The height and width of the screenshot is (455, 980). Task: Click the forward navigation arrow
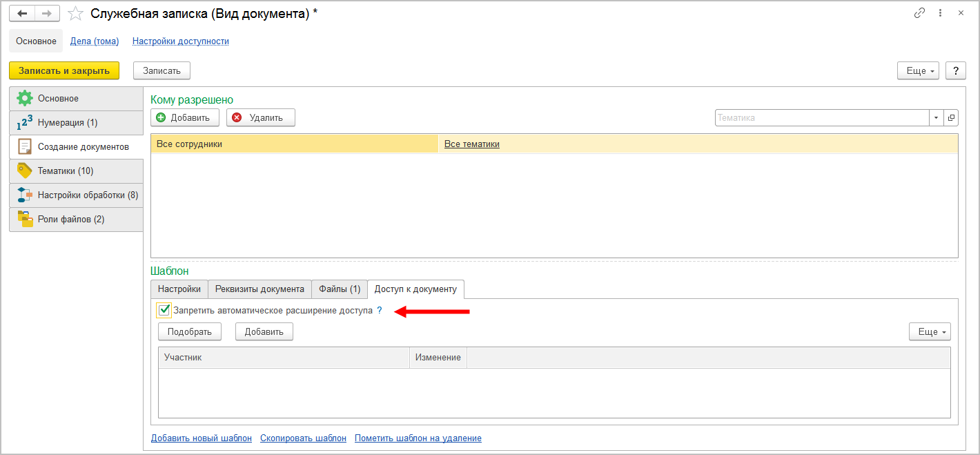point(47,14)
